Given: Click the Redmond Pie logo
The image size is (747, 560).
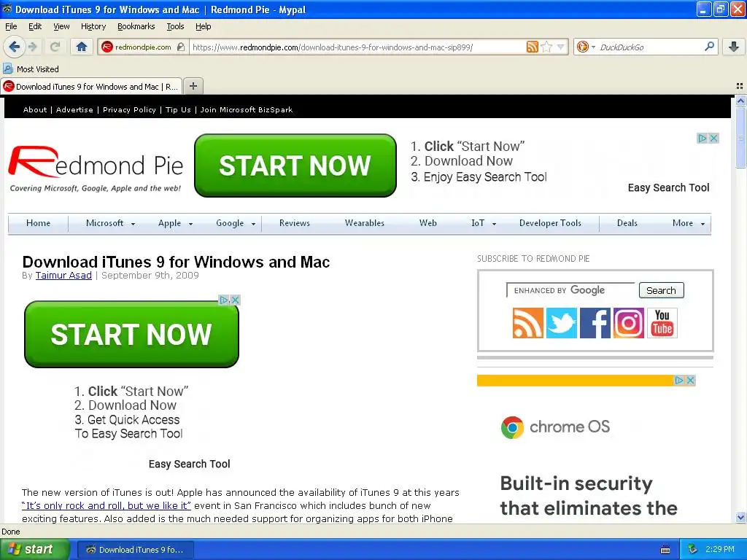Looking at the screenshot, I should tap(96, 168).
